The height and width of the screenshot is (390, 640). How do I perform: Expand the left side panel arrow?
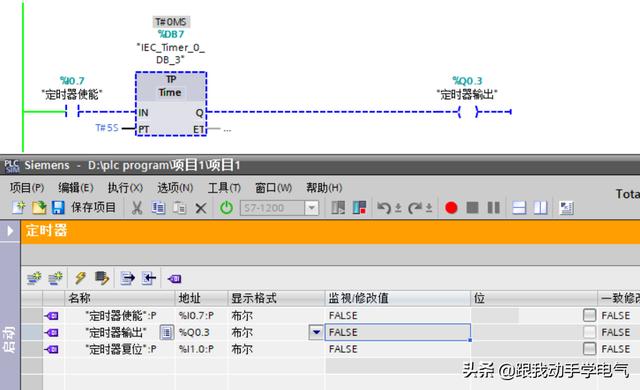[10, 231]
